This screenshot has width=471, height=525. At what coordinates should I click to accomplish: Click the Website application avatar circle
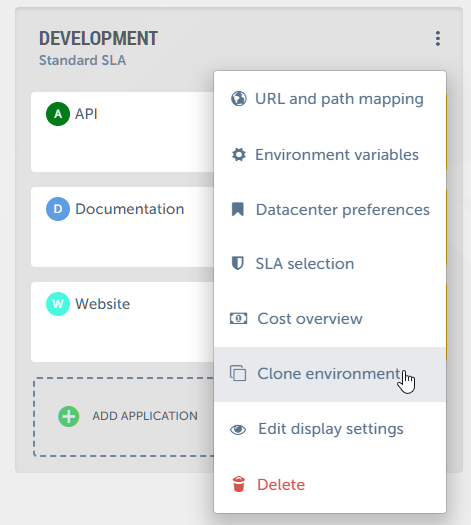pos(58,304)
